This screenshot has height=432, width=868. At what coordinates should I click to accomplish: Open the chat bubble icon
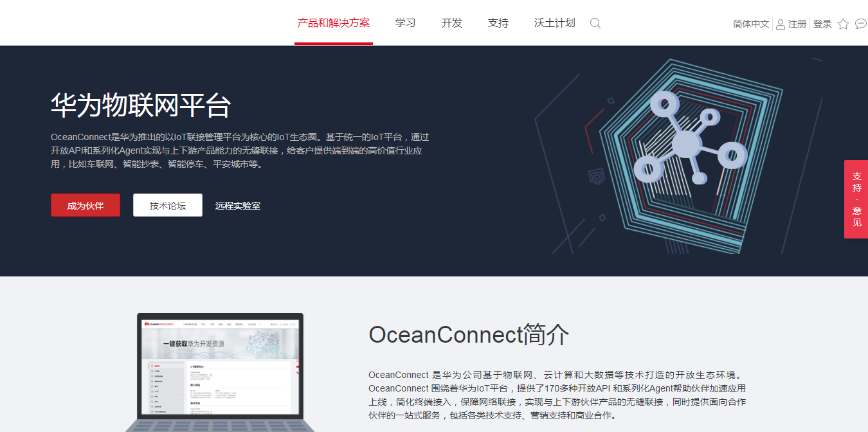coord(861,24)
